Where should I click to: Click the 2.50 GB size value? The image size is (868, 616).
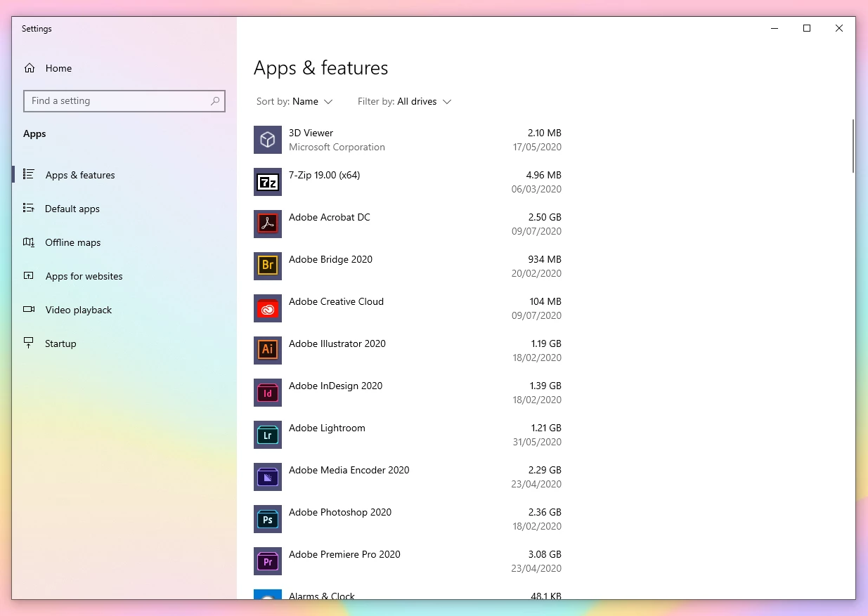545,217
